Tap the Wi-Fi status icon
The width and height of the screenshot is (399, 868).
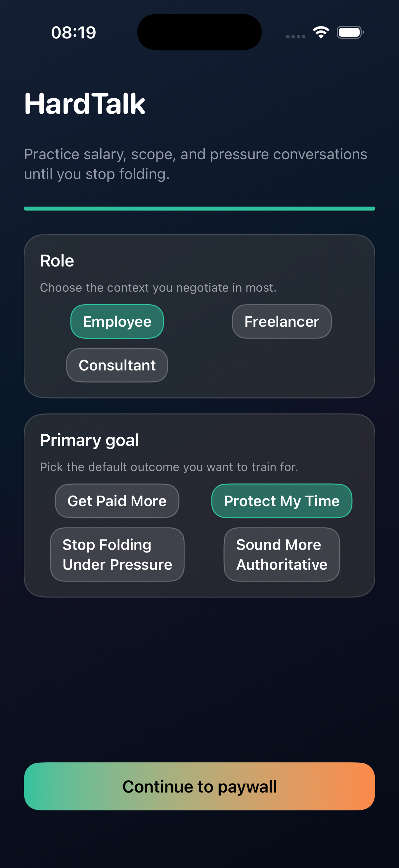pyautogui.click(x=321, y=32)
